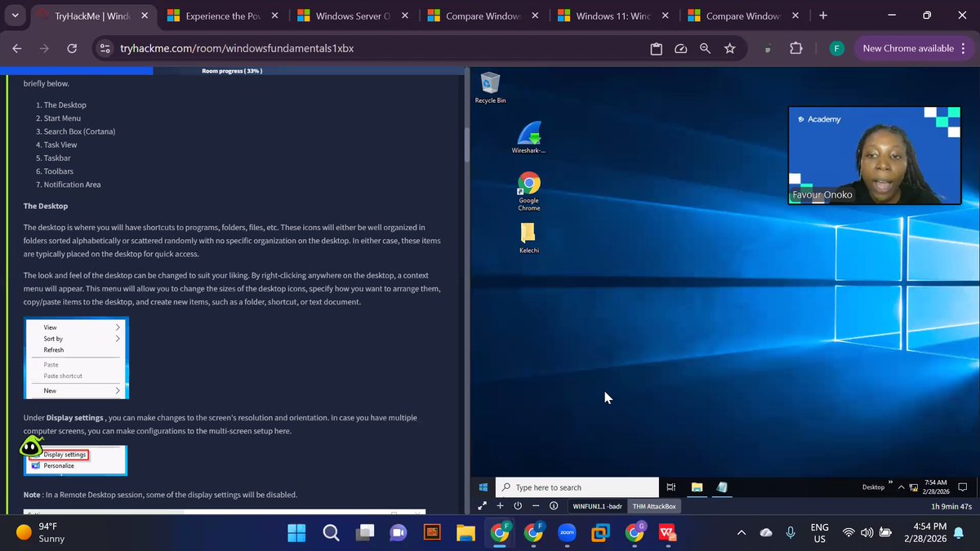Click the info button in the VM control bar
This screenshot has height=551, width=980.
coord(554,505)
